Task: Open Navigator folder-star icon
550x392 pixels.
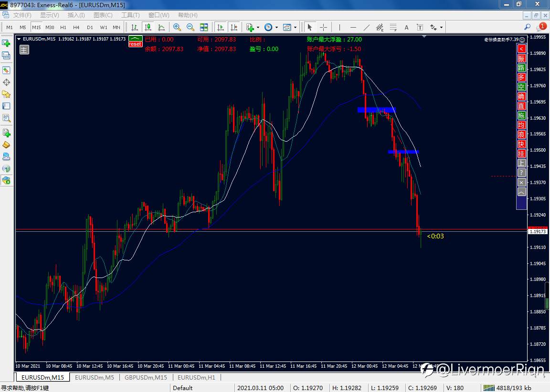Action: point(6,94)
